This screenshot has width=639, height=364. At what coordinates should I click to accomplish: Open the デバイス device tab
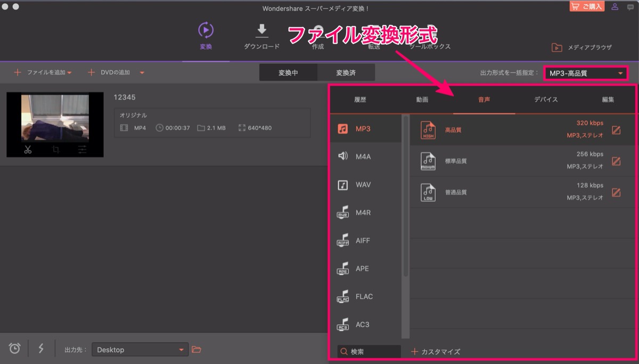[x=546, y=100]
